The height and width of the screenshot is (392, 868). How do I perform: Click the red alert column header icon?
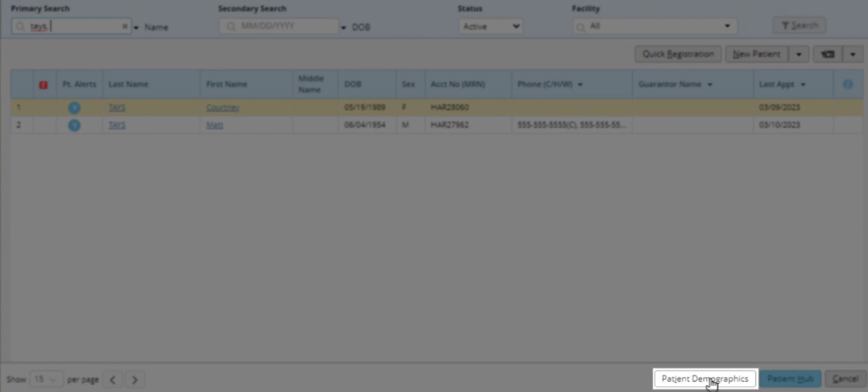(44, 85)
